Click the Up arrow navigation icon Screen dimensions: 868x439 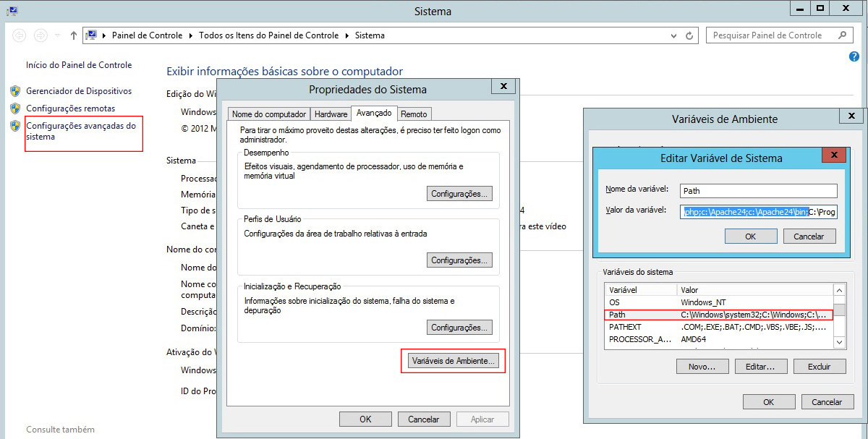click(x=74, y=35)
